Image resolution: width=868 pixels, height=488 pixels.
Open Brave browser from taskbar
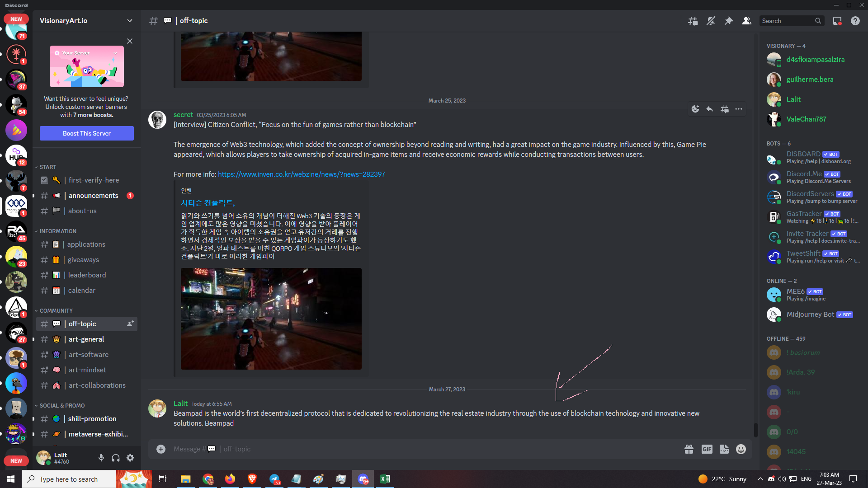(x=252, y=479)
